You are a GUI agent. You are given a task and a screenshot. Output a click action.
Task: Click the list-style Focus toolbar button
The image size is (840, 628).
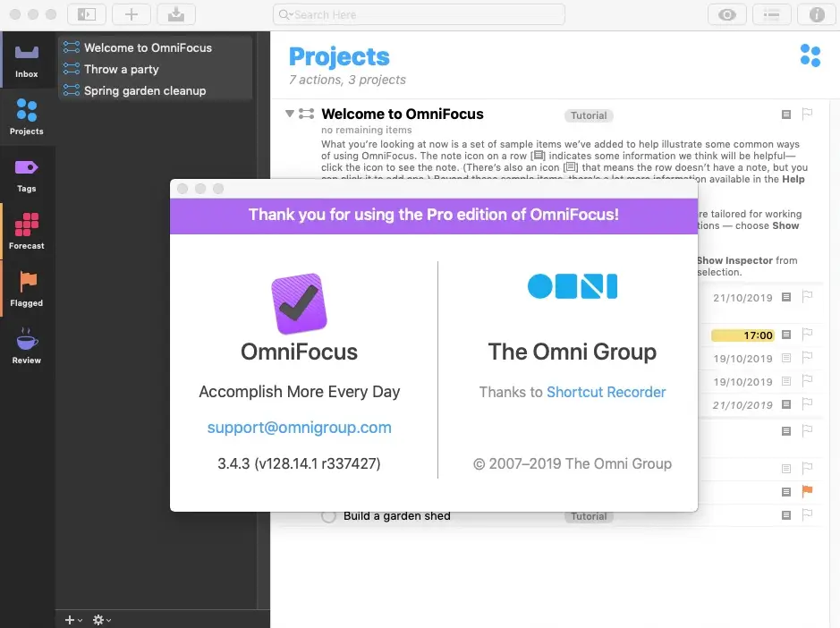(771, 14)
